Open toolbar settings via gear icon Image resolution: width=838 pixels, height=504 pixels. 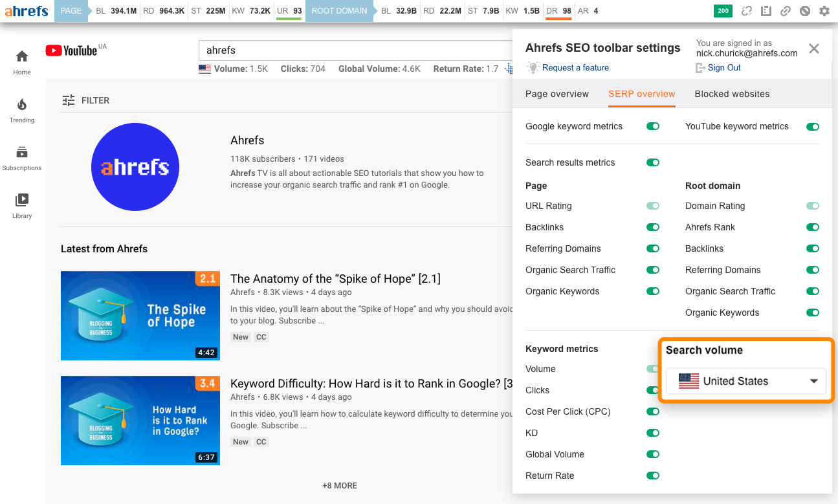824,11
